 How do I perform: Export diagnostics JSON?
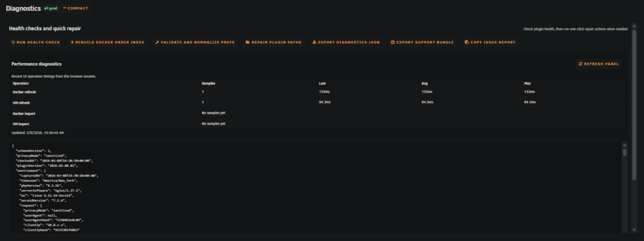click(x=346, y=43)
